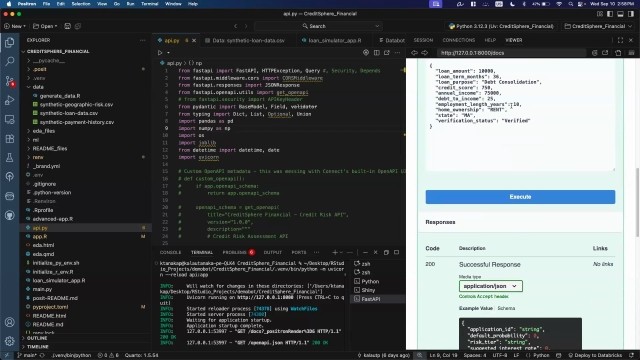The image size is (640, 360).
Task: Maximize the Viewer panel
Action: click(x=620, y=40)
